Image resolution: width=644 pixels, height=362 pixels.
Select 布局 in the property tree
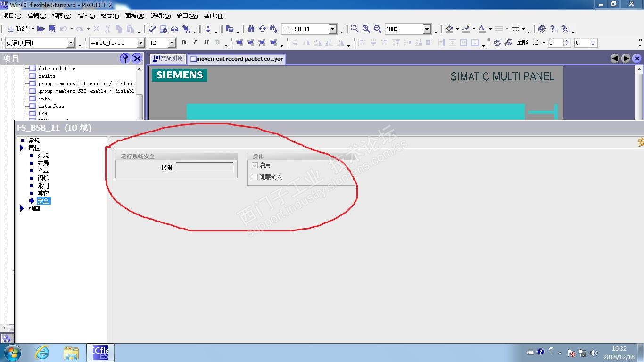(x=43, y=163)
